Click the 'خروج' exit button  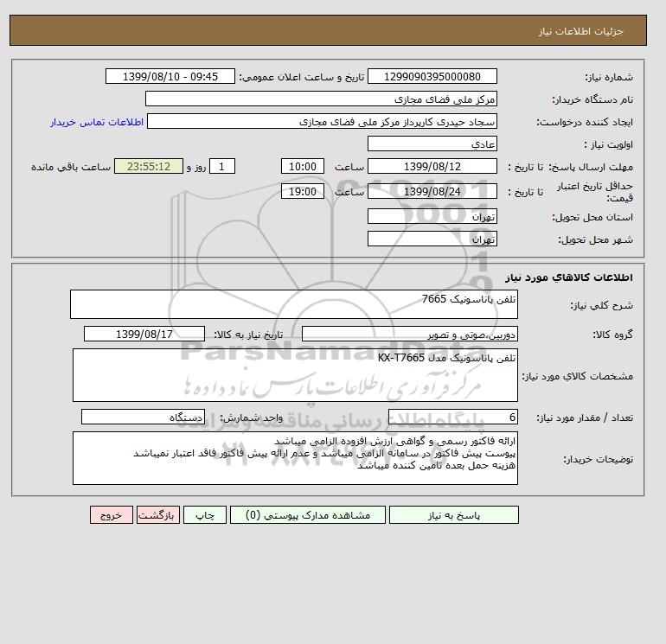(x=112, y=515)
